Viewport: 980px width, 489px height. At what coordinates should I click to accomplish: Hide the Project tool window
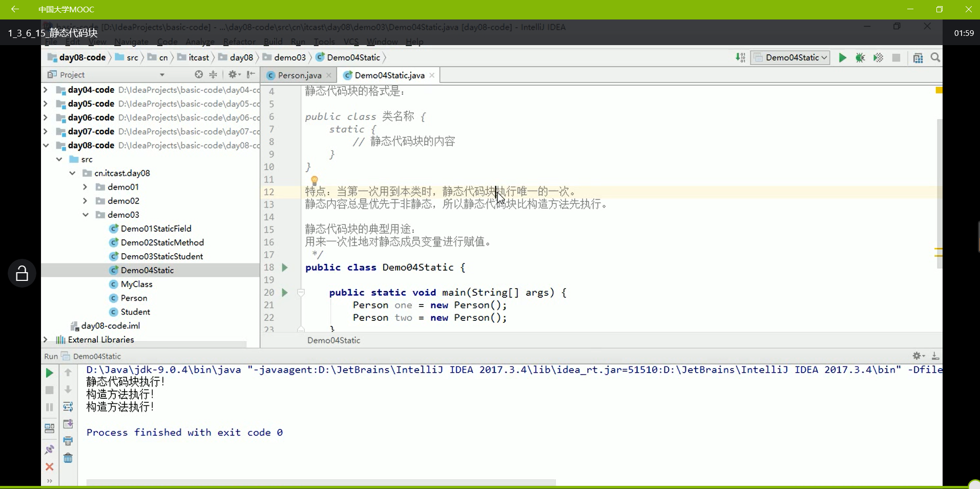[x=251, y=74]
